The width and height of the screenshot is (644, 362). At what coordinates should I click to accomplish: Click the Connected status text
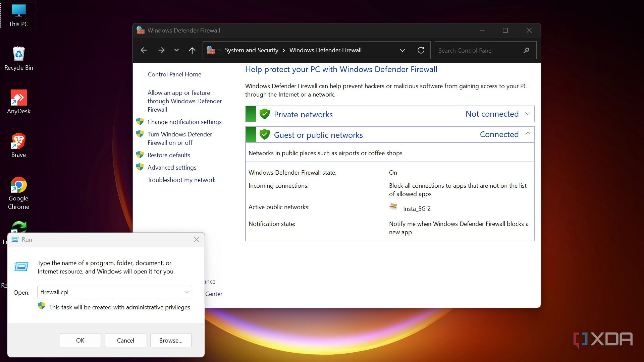coord(499,134)
